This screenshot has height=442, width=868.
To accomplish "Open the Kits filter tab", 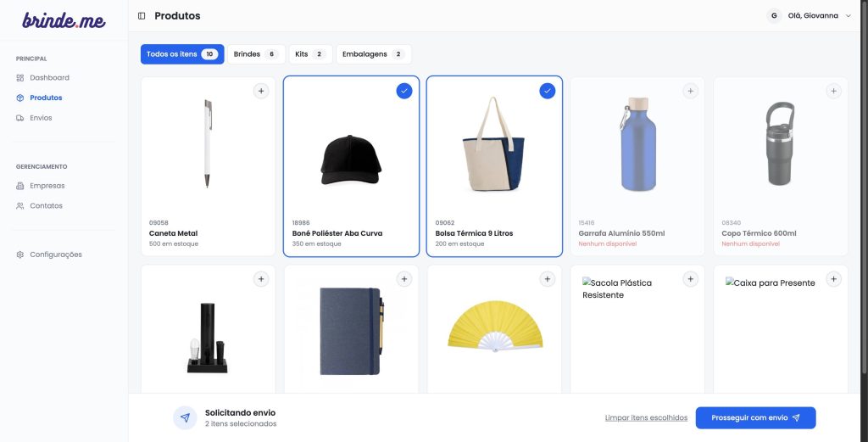I will tap(309, 54).
